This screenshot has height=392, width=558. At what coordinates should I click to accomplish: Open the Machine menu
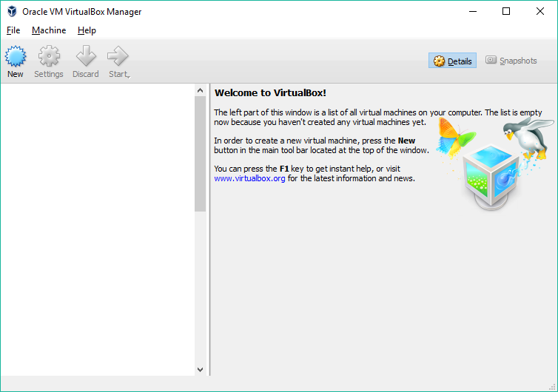point(49,30)
